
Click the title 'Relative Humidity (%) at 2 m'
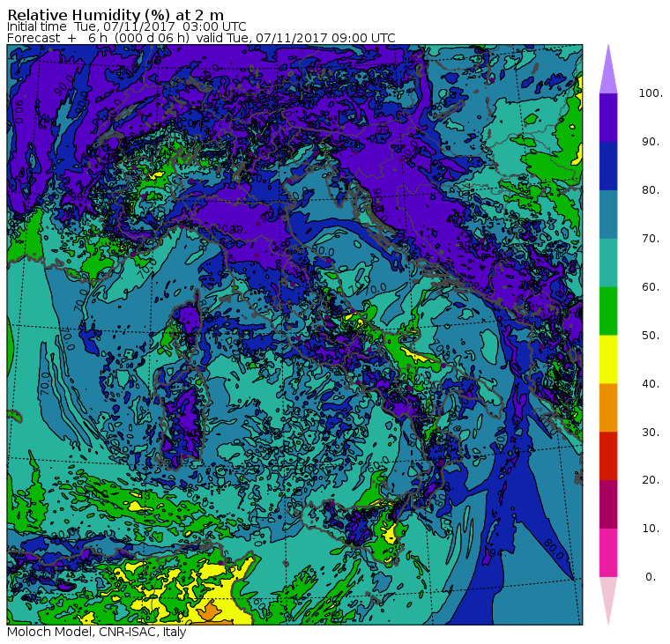pos(115,15)
